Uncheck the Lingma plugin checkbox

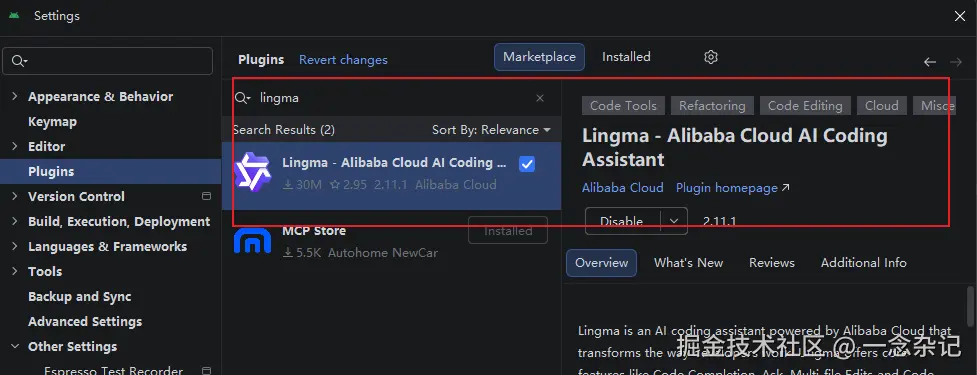pyautogui.click(x=527, y=164)
